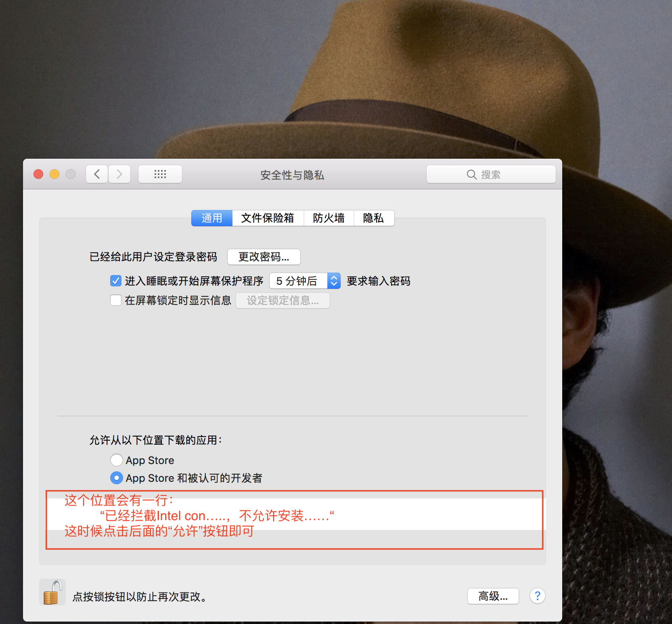Select the 通用 tab

coord(211,218)
